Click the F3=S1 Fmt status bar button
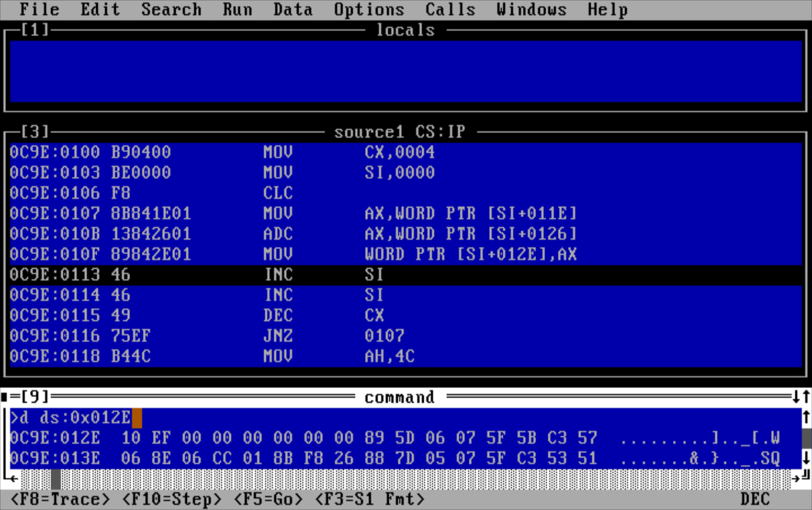Image resolution: width=812 pixels, height=510 pixels. pos(370,499)
